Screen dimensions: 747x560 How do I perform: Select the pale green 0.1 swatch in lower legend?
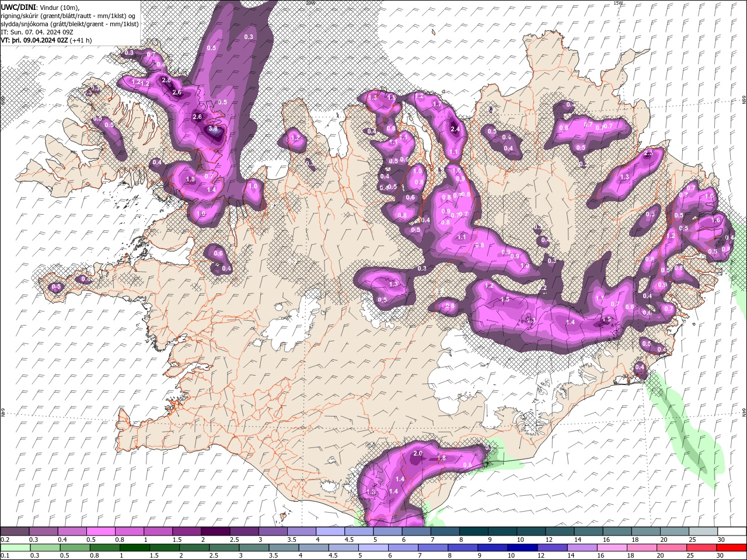[15, 548]
